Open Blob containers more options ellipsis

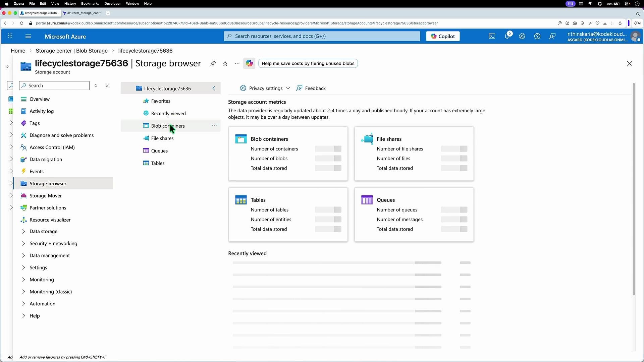point(214,125)
